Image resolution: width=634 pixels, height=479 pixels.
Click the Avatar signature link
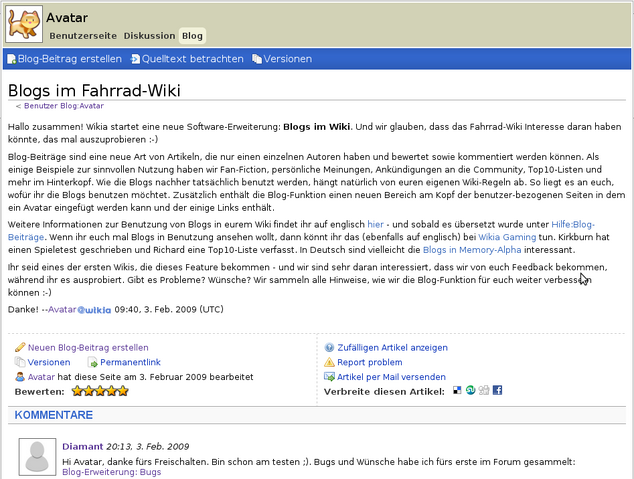(x=62, y=310)
